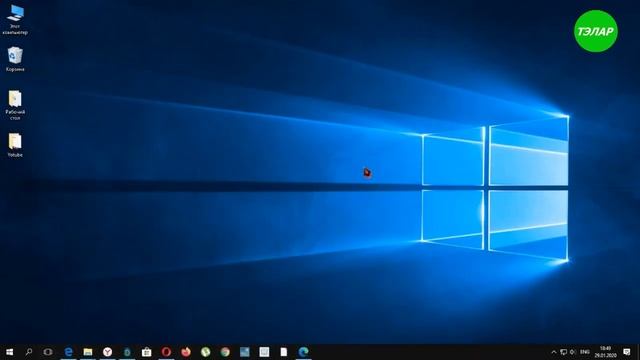Open the white document icon in taskbar

[x=284, y=352]
